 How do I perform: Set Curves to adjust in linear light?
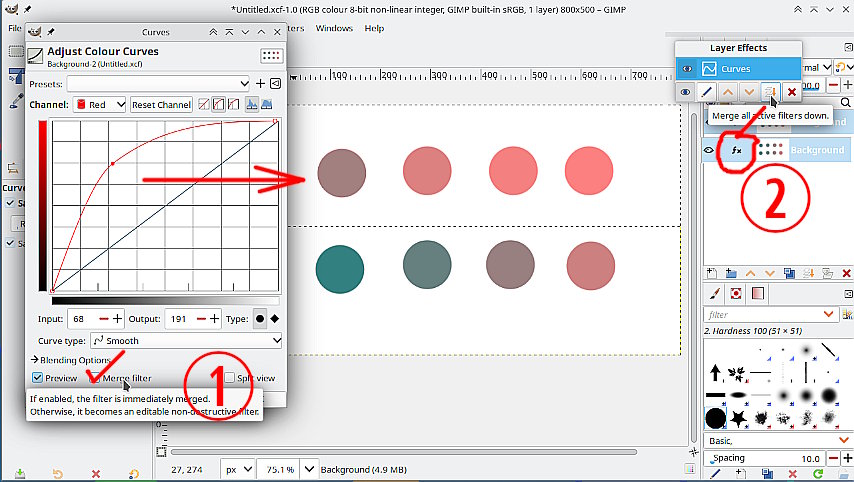pos(204,104)
